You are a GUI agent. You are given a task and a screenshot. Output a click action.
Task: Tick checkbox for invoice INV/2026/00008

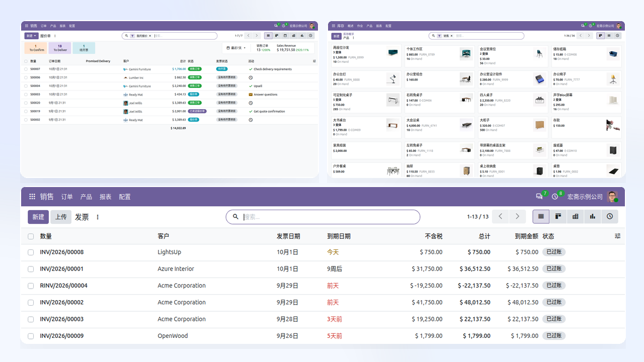tap(31, 252)
